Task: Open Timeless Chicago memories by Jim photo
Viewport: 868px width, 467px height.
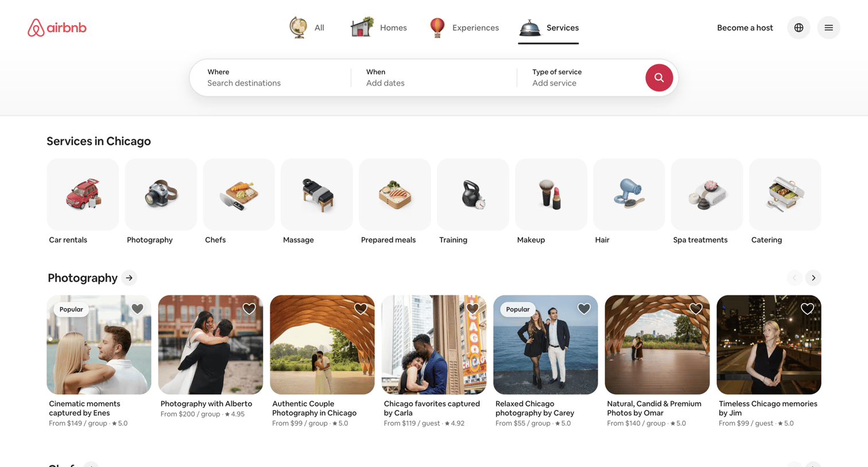Action: tap(769, 345)
